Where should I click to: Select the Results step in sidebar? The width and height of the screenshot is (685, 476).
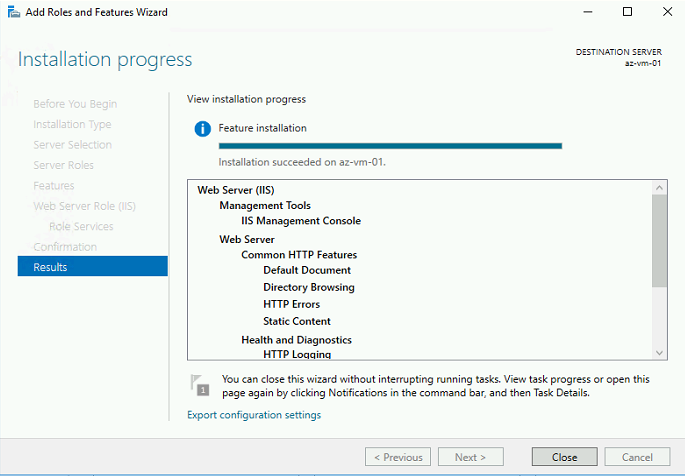93,266
